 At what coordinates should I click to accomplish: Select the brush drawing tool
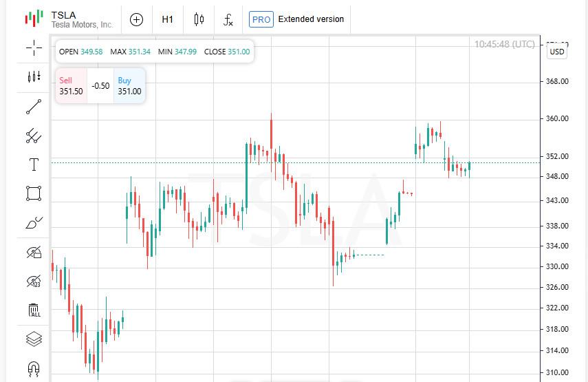pyautogui.click(x=34, y=223)
